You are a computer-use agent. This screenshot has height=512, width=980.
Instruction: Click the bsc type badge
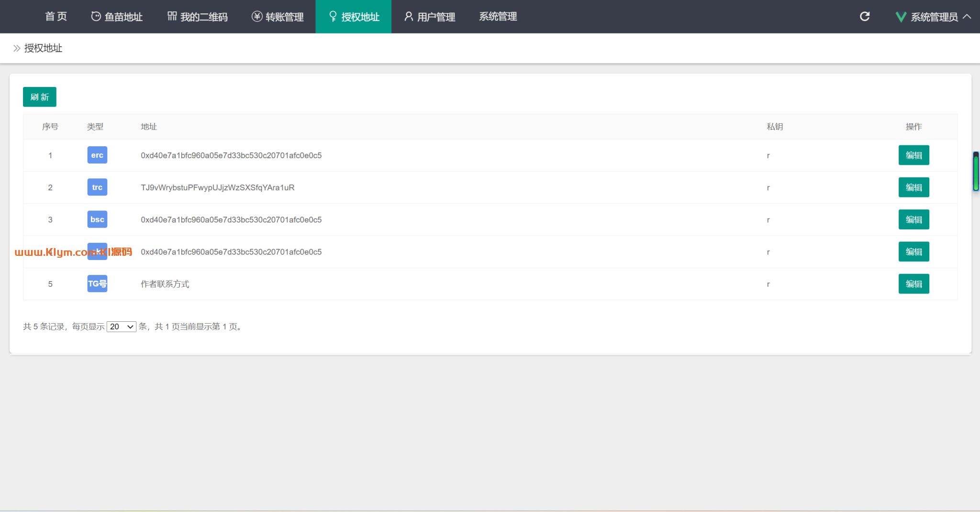click(x=97, y=219)
